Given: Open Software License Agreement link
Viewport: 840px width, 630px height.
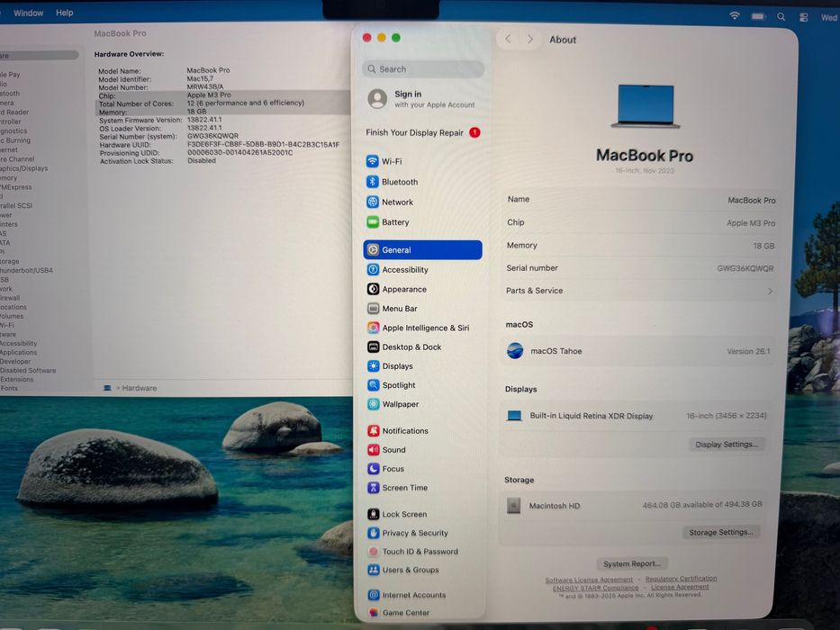Looking at the screenshot, I should click(589, 580).
